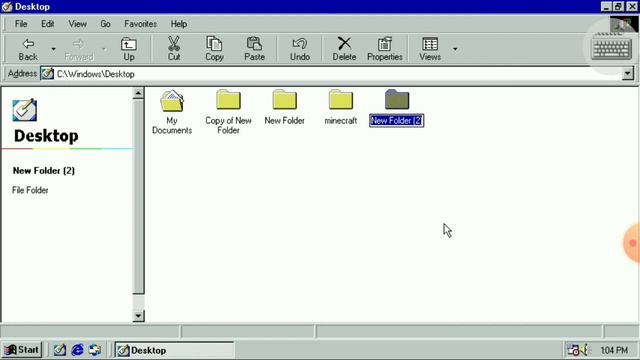Click the left panel vertical scrollbar thumb
The width and height of the screenshot is (640, 360).
(138, 197)
